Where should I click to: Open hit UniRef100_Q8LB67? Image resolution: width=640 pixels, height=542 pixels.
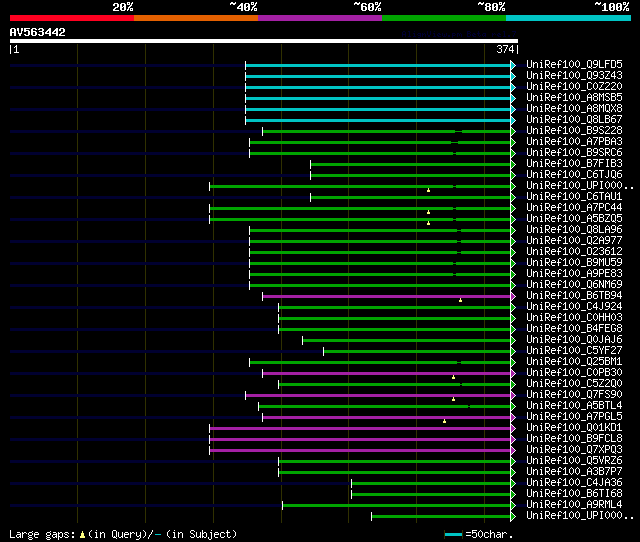click(x=574, y=120)
